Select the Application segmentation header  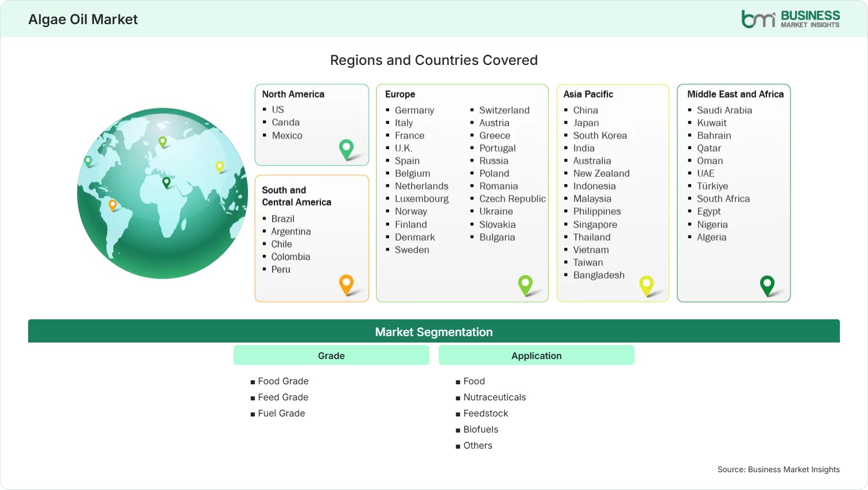[x=536, y=356]
